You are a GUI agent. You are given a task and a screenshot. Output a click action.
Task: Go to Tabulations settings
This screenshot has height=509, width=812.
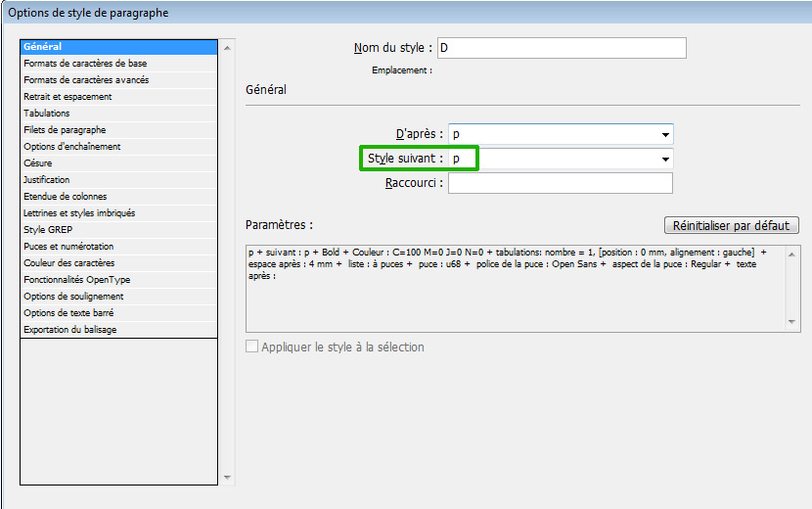tap(47, 114)
